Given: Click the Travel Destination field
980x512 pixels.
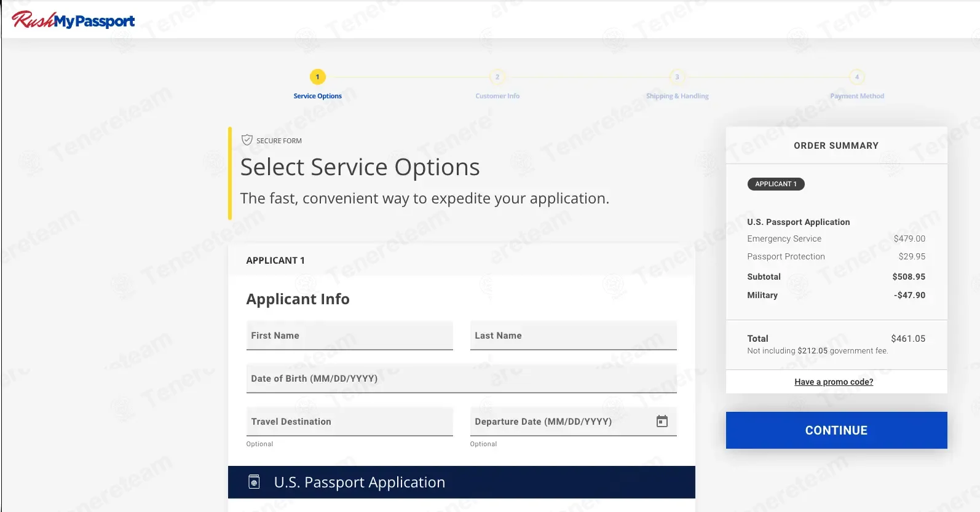Looking at the screenshot, I should 349,422.
